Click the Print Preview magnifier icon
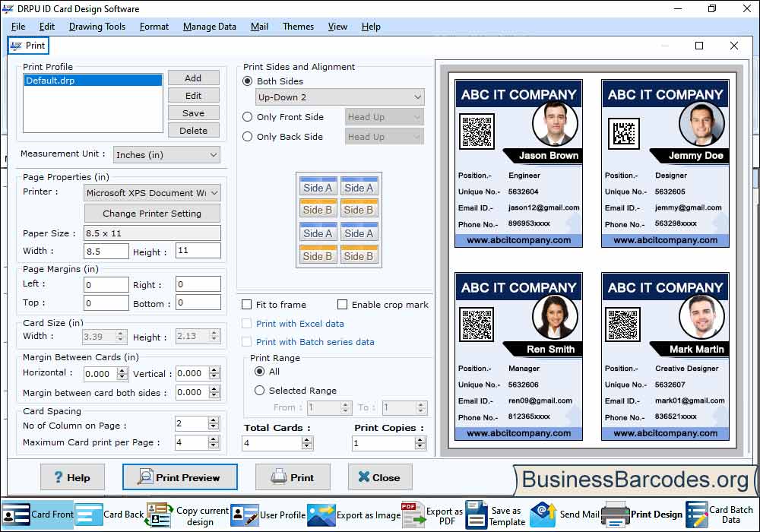The width and height of the screenshot is (760, 532). pos(145,477)
